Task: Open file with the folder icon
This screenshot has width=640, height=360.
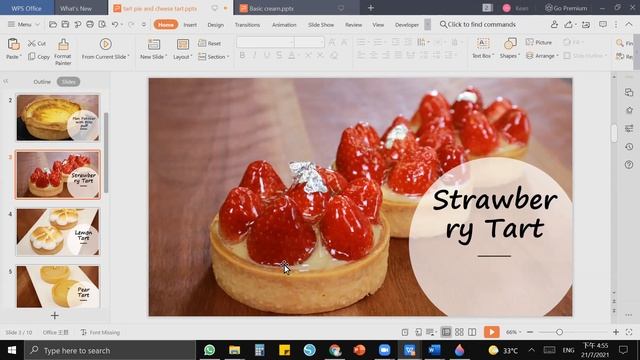Action: pyautogui.click(x=53, y=24)
